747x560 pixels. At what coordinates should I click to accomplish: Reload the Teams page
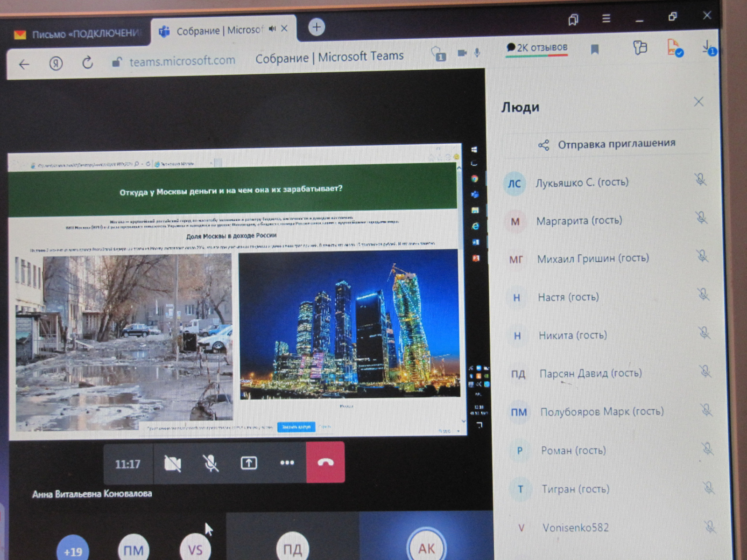(87, 63)
